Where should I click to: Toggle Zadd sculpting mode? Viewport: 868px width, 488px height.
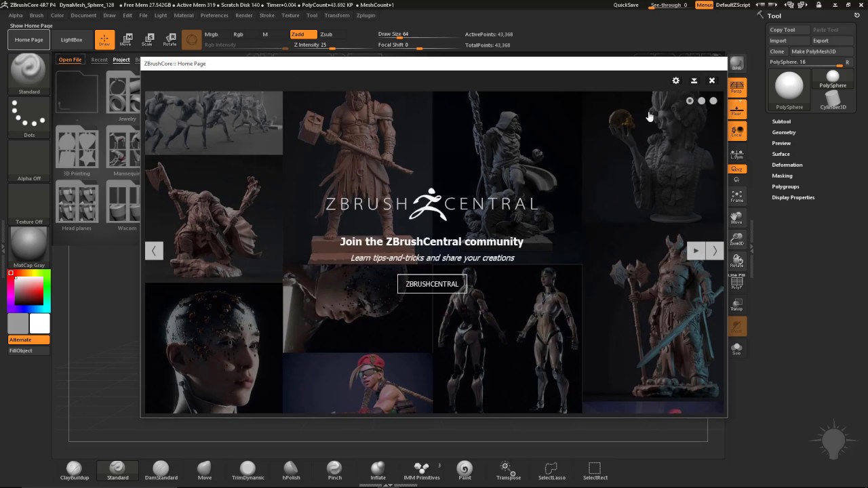pos(302,35)
